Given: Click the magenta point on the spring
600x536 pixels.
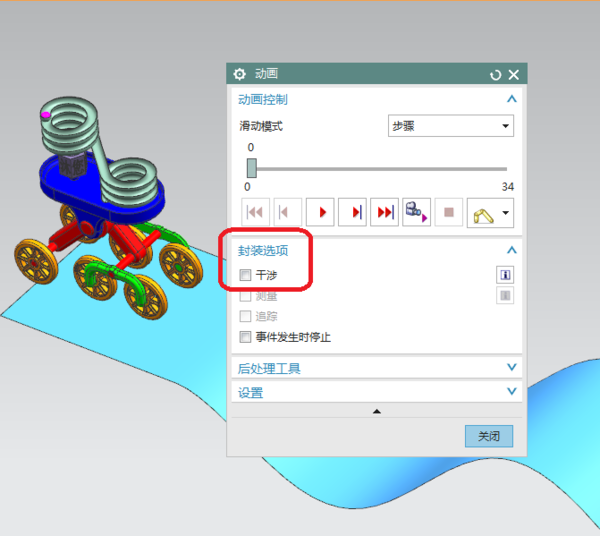Looking at the screenshot, I should 46,114.
